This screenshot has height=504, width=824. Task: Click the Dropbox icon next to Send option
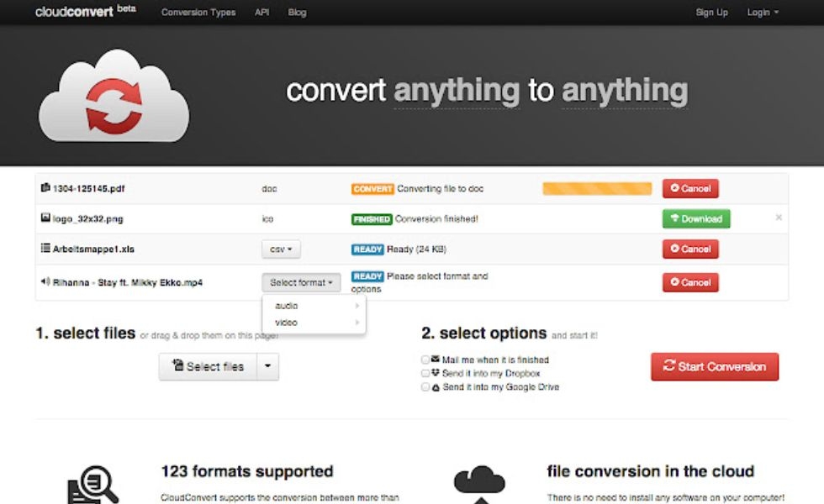coord(435,374)
